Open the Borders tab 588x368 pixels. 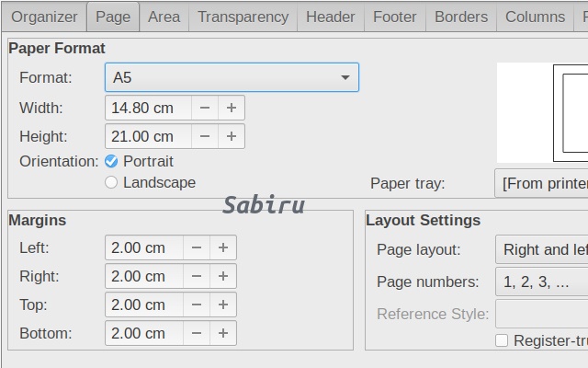point(461,17)
